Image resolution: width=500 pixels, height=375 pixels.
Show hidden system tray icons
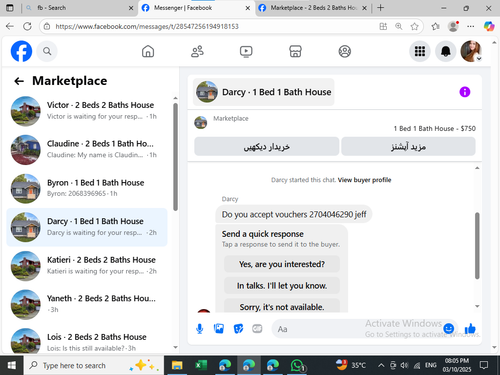381,365
